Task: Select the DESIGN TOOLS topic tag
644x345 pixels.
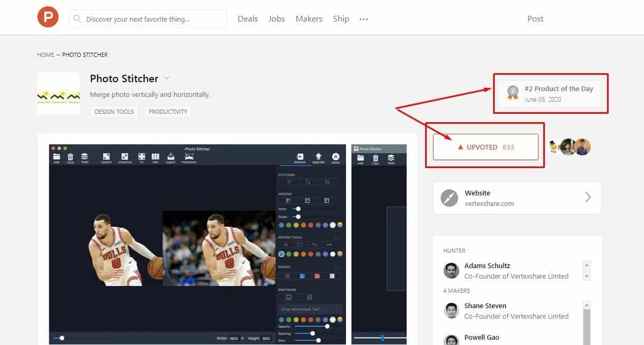Action: [114, 112]
